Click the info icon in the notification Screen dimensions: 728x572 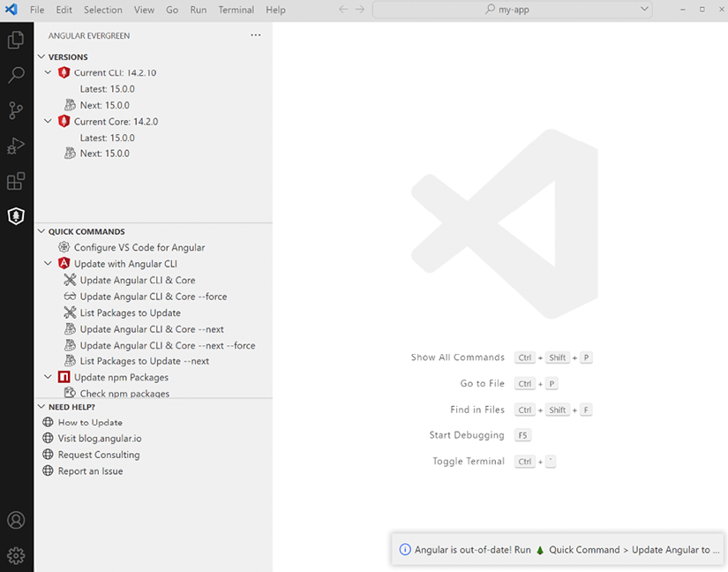[405, 550]
